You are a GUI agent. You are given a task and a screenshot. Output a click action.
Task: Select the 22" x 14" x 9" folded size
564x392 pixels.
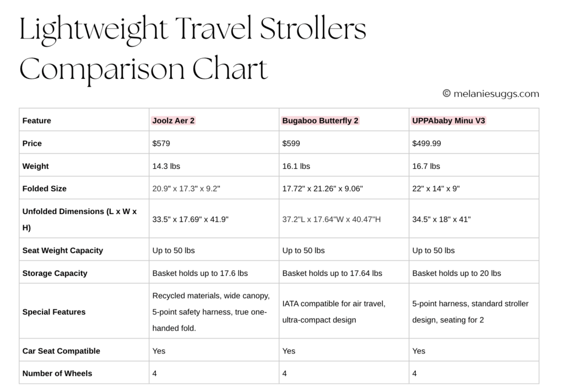pos(436,188)
